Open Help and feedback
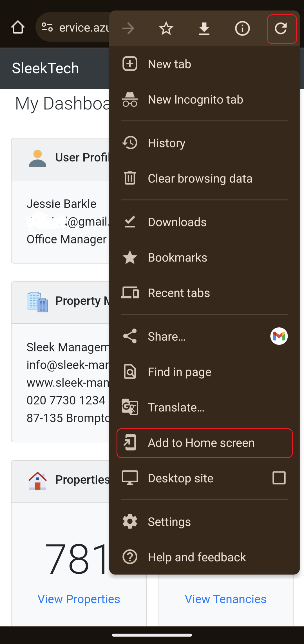This screenshot has height=644, width=304. tap(204, 557)
